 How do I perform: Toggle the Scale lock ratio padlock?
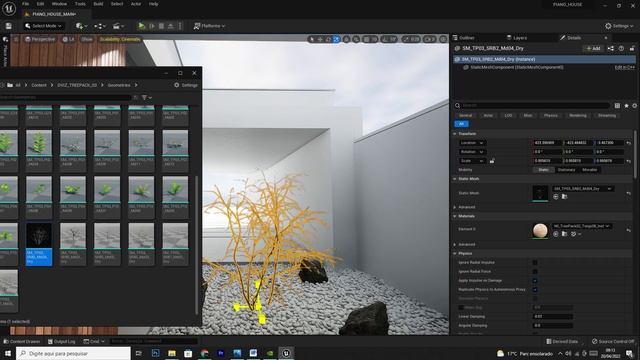492,161
